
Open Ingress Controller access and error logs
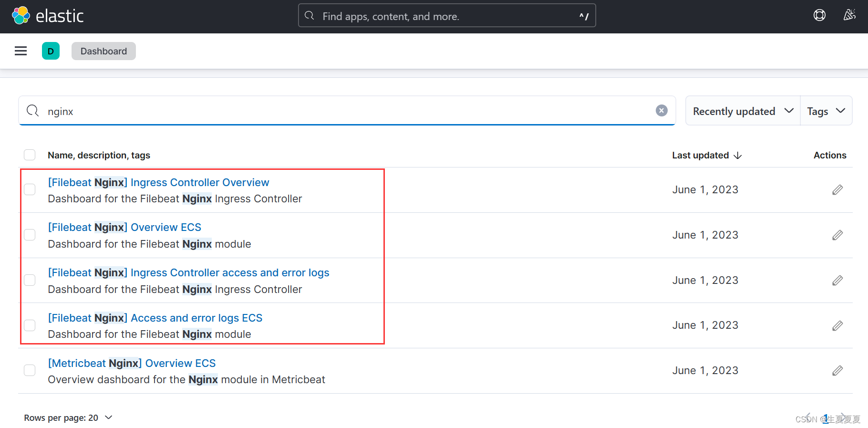coord(188,272)
